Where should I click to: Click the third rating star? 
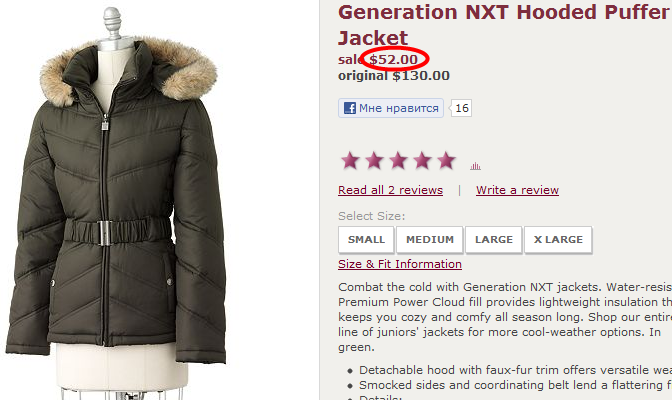coord(398,161)
